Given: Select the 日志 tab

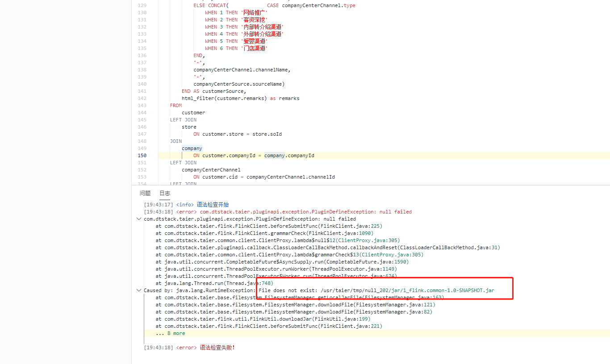Looking at the screenshot, I should [164, 193].
